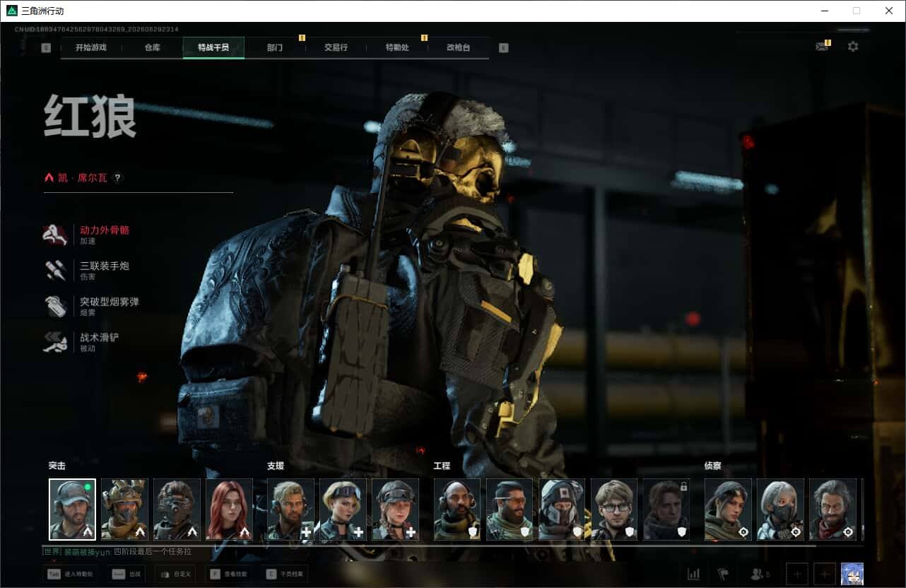Go to the 改枪台 tab
This screenshot has width=906, height=588.
click(x=458, y=47)
